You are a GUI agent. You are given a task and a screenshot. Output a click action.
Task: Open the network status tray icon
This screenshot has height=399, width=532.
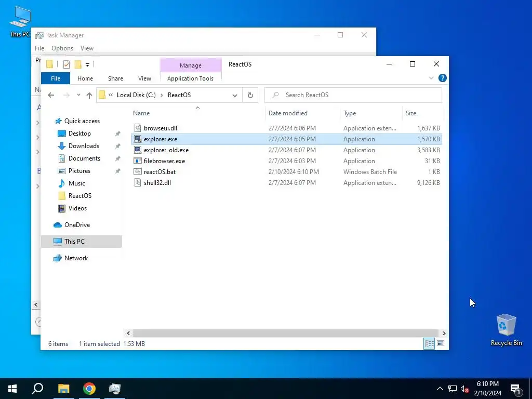[453, 389]
